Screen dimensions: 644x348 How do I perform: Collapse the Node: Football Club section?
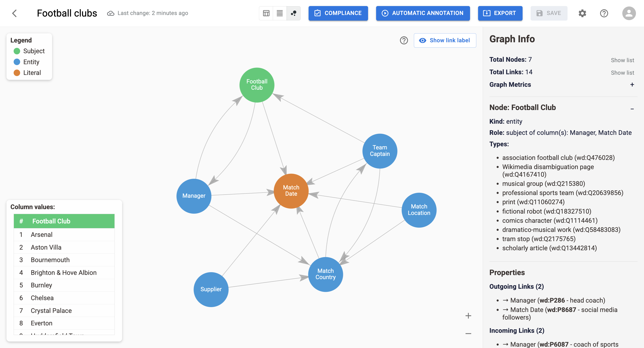pos(632,108)
